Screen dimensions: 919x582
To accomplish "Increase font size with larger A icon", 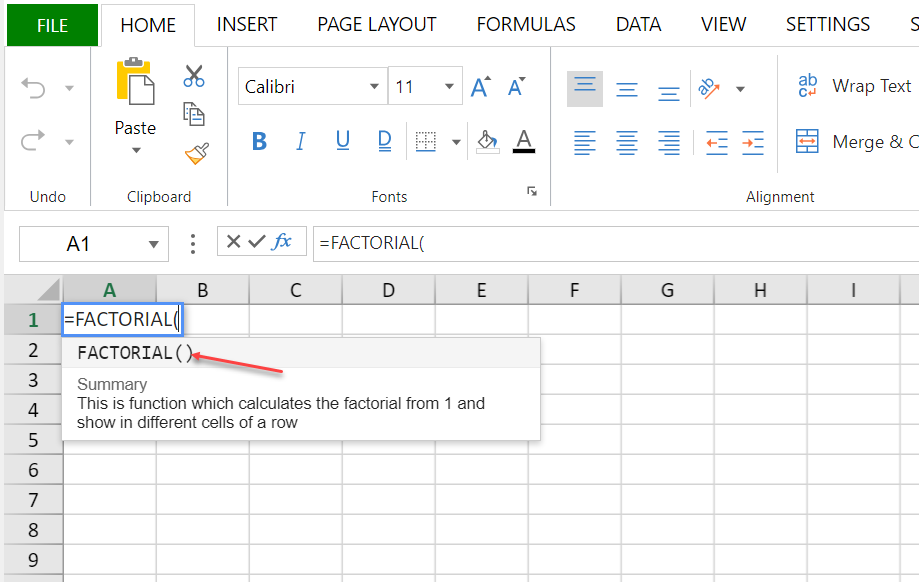I will point(481,87).
